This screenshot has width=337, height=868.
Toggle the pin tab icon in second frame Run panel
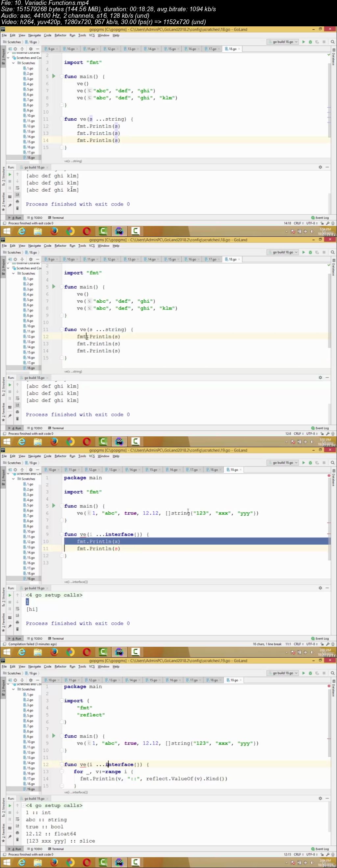[10, 416]
